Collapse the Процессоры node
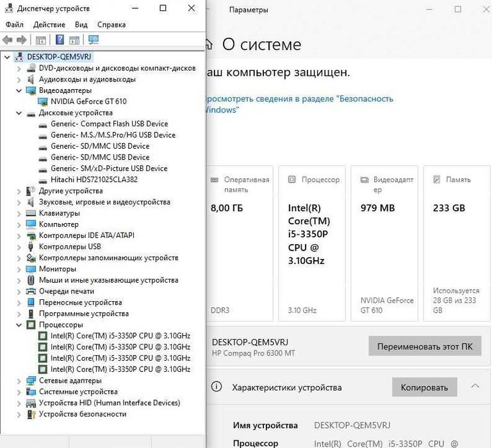 (19, 324)
